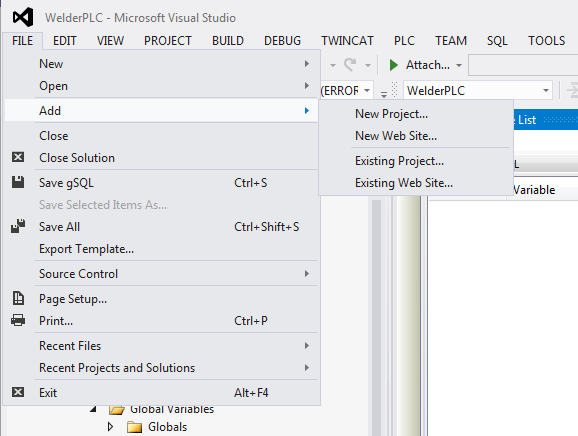Choose Close Solution menu item
The width and height of the screenshot is (578, 436).
click(161, 158)
